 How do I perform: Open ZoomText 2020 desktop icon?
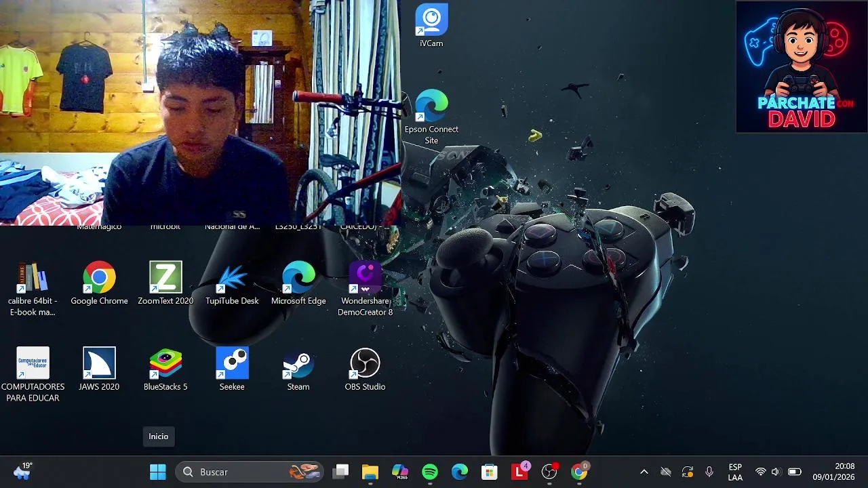tap(165, 283)
